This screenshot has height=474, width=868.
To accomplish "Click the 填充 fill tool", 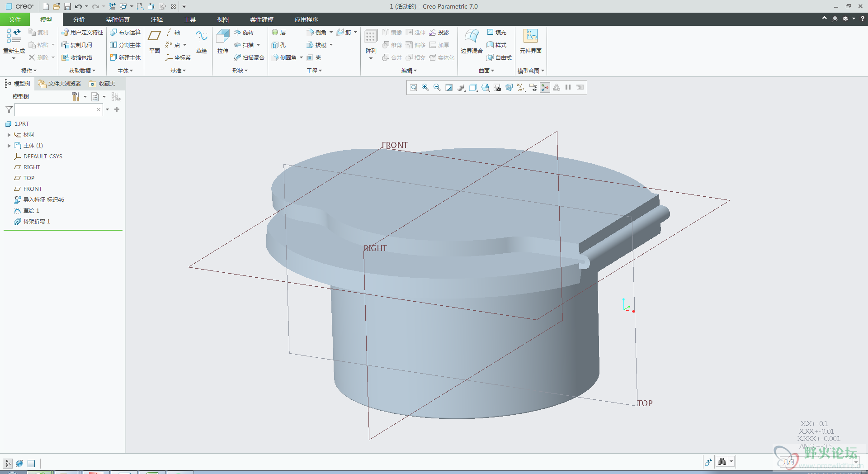I will coord(496,32).
